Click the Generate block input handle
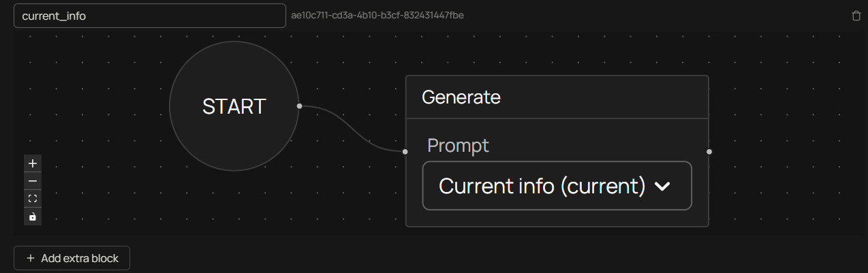This screenshot has height=273, width=868. click(x=405, y=152)
